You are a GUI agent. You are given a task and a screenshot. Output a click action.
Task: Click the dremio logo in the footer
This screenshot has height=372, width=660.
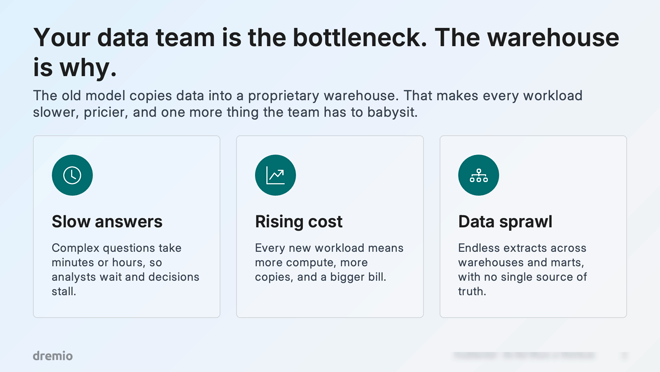[53, 356]
